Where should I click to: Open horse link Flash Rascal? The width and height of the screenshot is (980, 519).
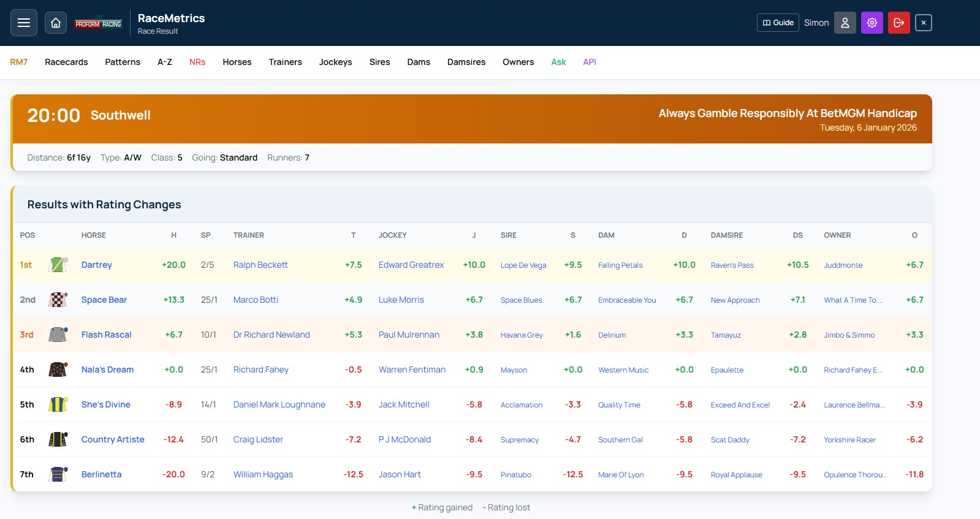click(x=107, y=335)
